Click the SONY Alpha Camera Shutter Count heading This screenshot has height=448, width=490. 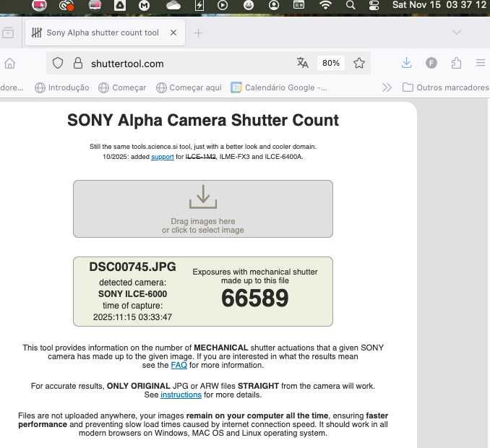click(203, 120)
